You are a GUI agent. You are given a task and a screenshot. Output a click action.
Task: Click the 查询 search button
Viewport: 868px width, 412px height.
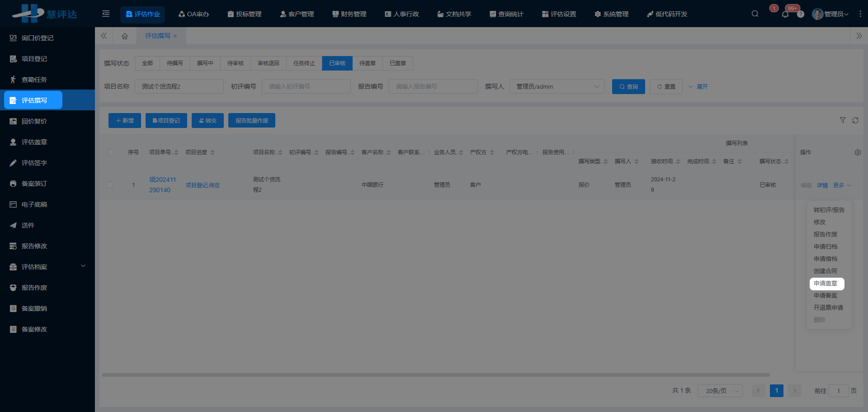(628, 86)
